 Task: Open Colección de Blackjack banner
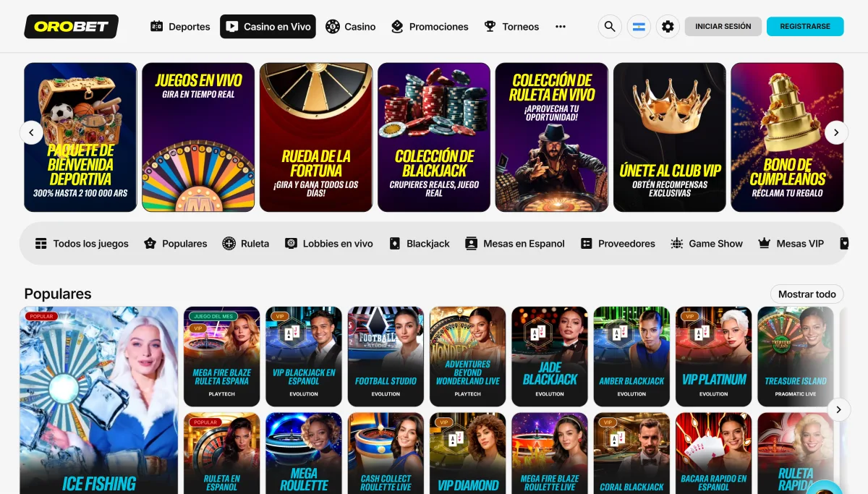(x=434, y=137)
